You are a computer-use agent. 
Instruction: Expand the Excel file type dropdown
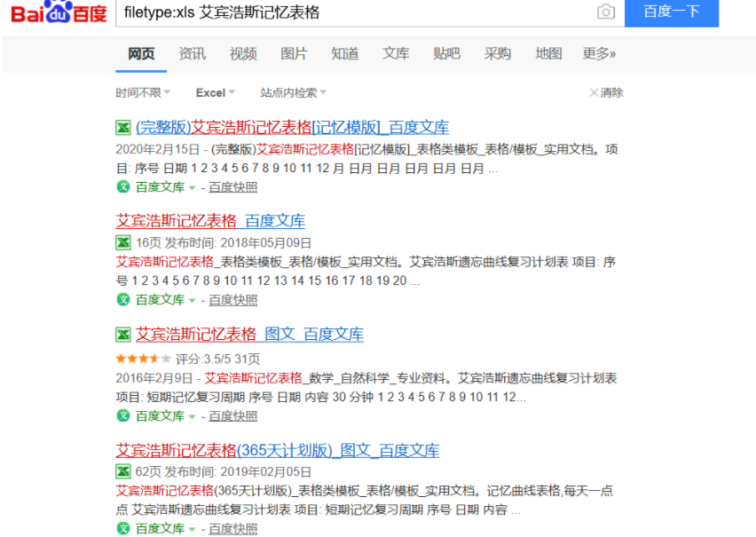[x=216, y=92]
